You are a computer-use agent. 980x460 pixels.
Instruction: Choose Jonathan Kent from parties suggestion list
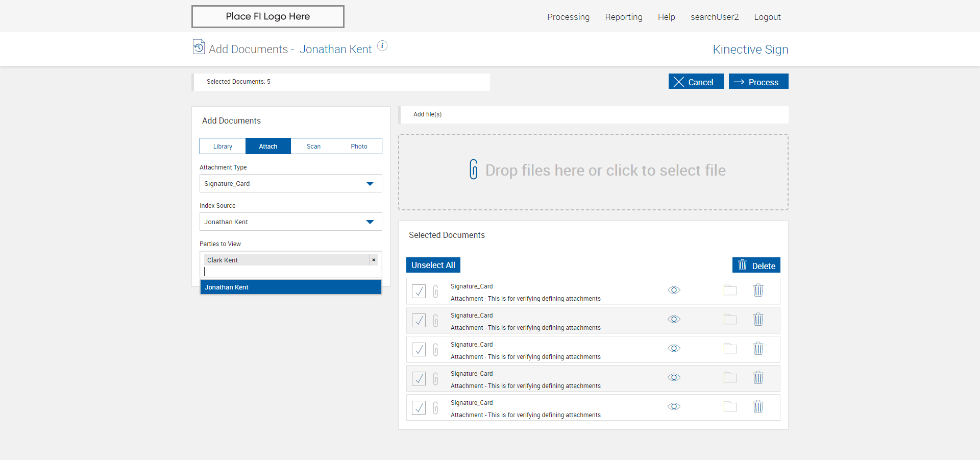[290, 287]
